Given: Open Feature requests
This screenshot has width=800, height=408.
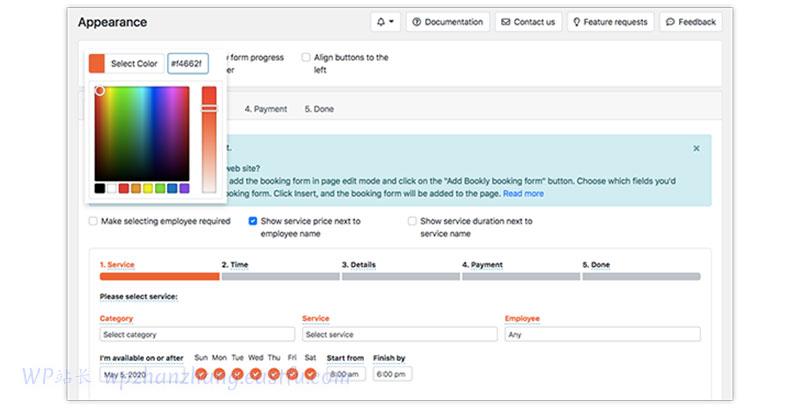Looking at the screenshot, I should (610, 22).
